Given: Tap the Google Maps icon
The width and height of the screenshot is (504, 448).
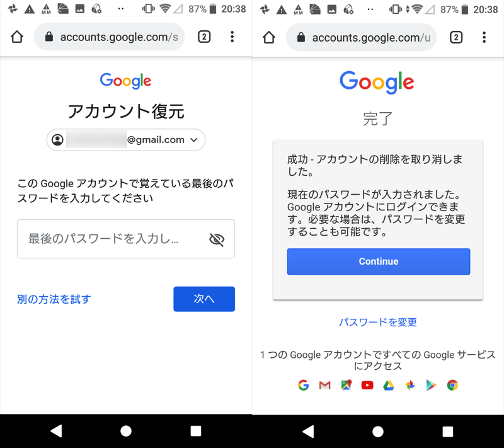Looking at the screenshot, I should tap(346, 385).
